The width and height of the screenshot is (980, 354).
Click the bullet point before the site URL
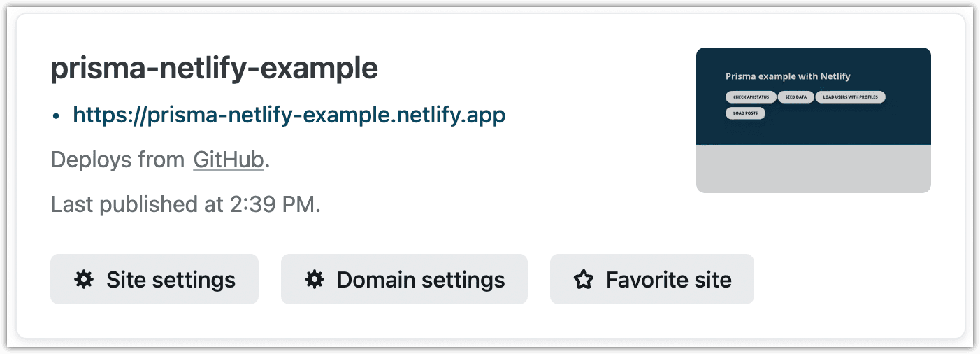tap(56, 116)
